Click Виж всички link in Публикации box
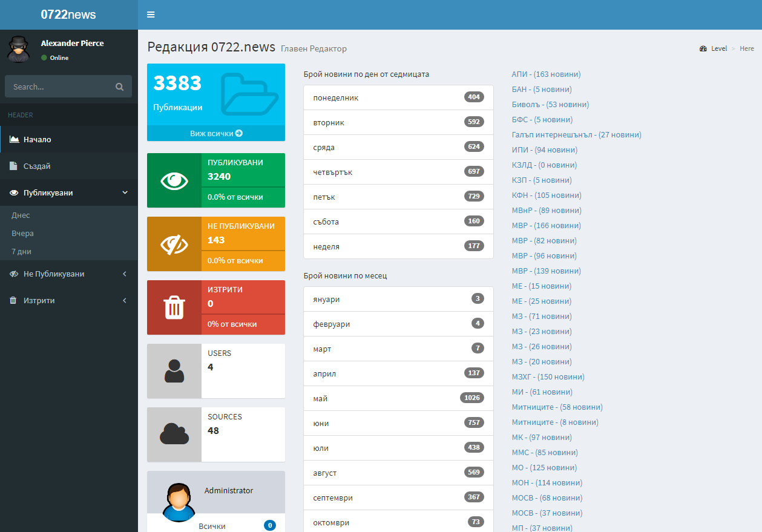Viewport: 762px width, 532px height. 216,133
